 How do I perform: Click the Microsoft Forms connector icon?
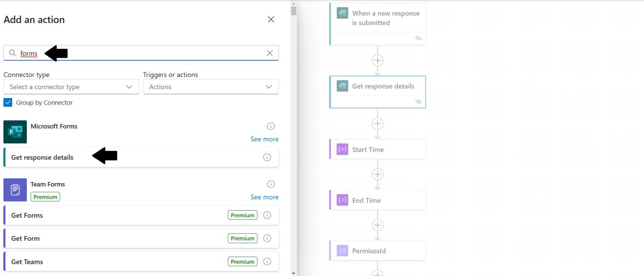pos(15,132)
